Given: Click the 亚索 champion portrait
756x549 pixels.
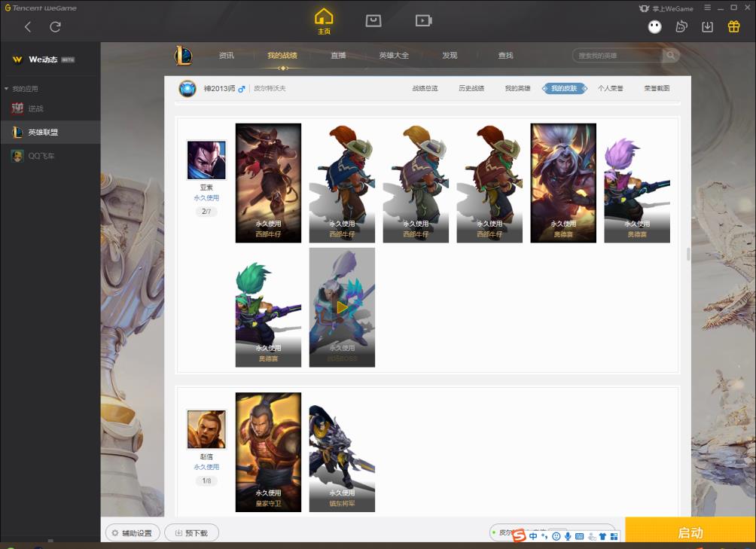Looking at the screenshot, I should [206, 160].
